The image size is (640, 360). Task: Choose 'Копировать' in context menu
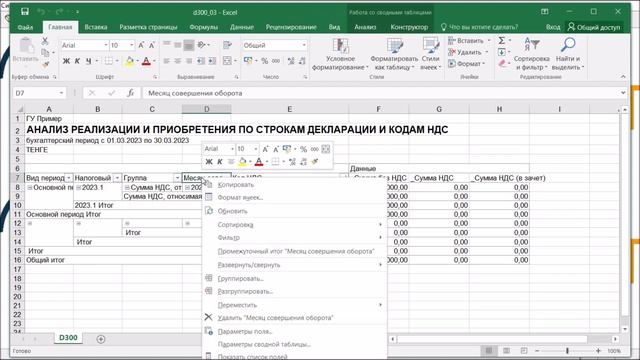tap(294, 185)
